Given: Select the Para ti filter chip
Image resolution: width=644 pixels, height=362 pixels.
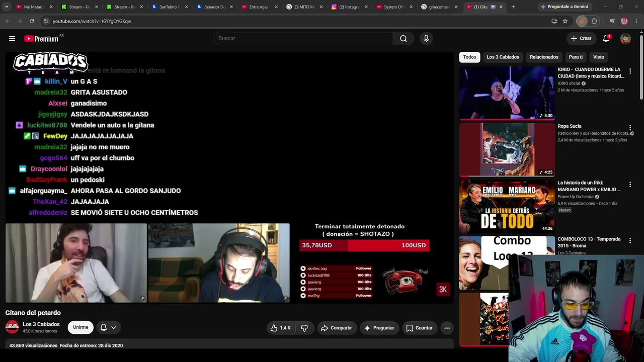Looking at the screenshot, I should (576, 57).
